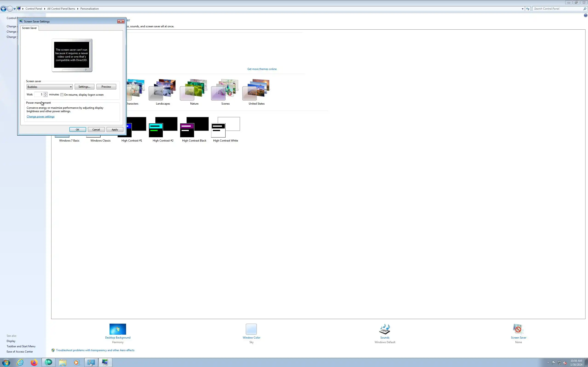The image size is (588, 367).
Task: Choose the High Contrast White theme
Action: (x=226, y=127)
